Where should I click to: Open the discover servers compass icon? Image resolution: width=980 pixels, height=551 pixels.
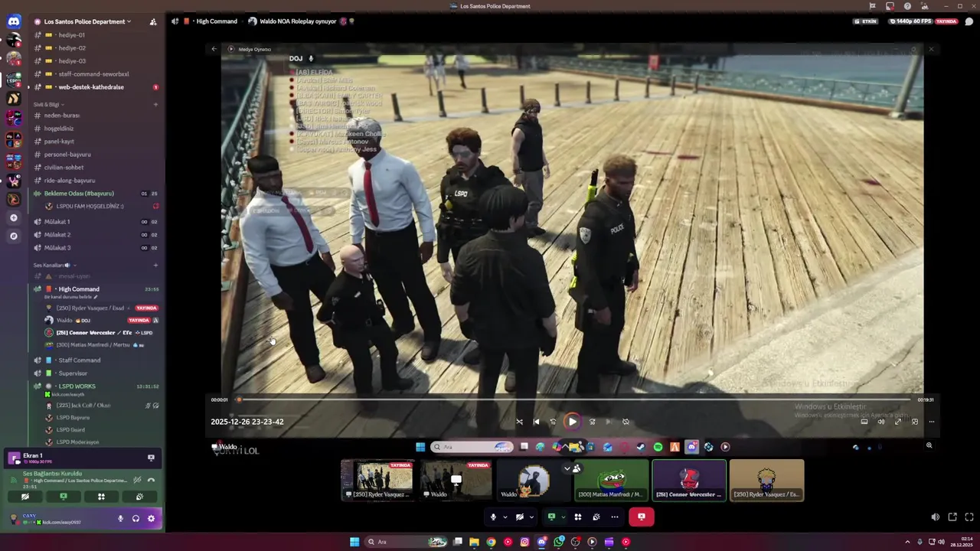14,236
